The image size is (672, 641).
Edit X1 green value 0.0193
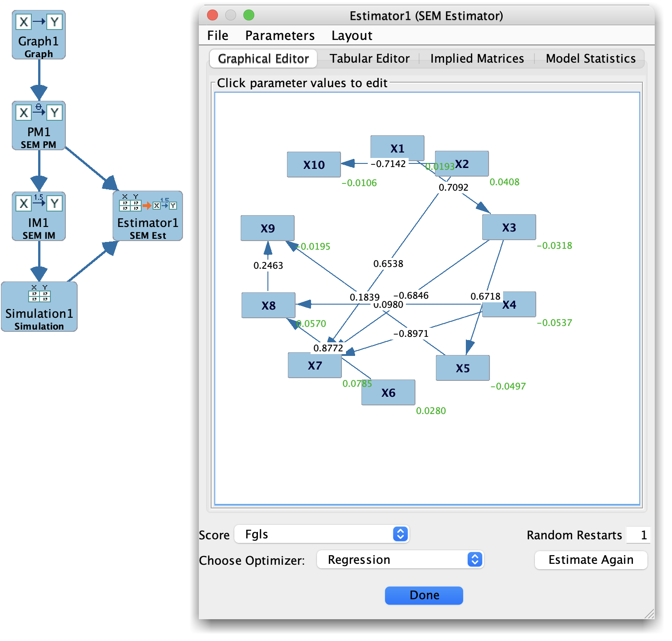(x=440, y=167)
